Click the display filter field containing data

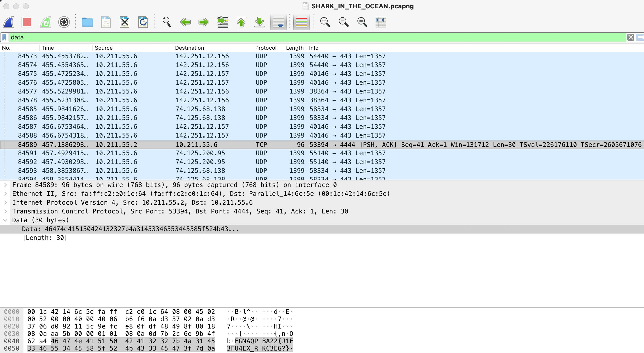(318, 37)
